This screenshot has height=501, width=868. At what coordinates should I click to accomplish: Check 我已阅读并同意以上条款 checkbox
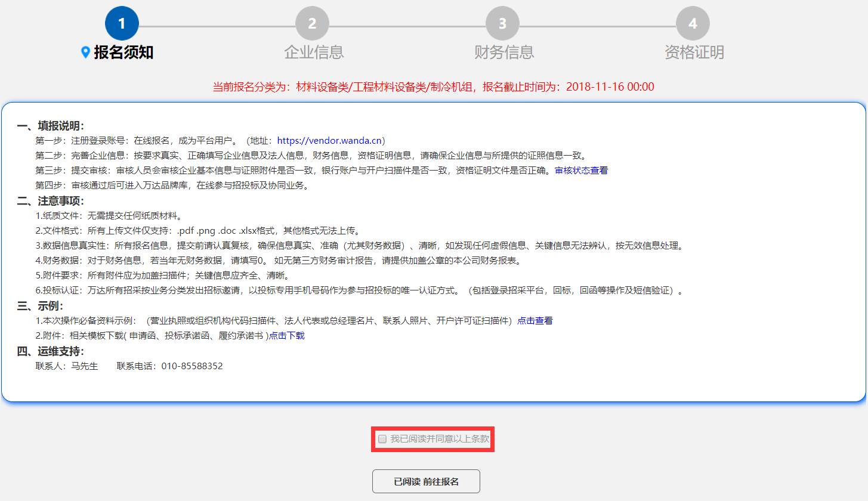(382, 439)
